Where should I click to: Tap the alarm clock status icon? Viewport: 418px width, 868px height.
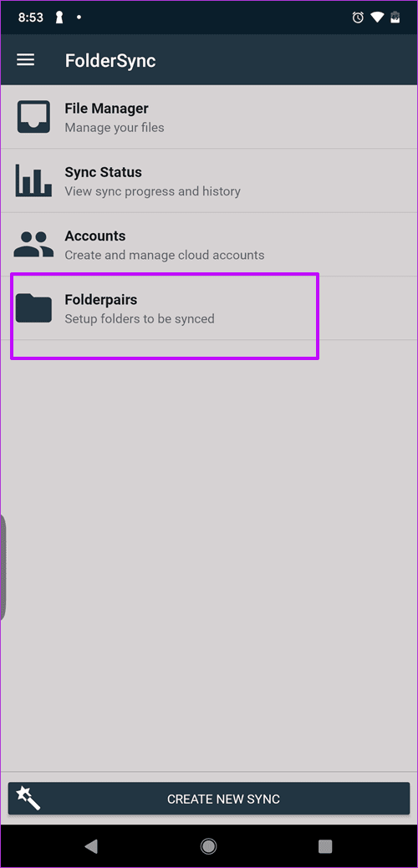tap(358, 18)
